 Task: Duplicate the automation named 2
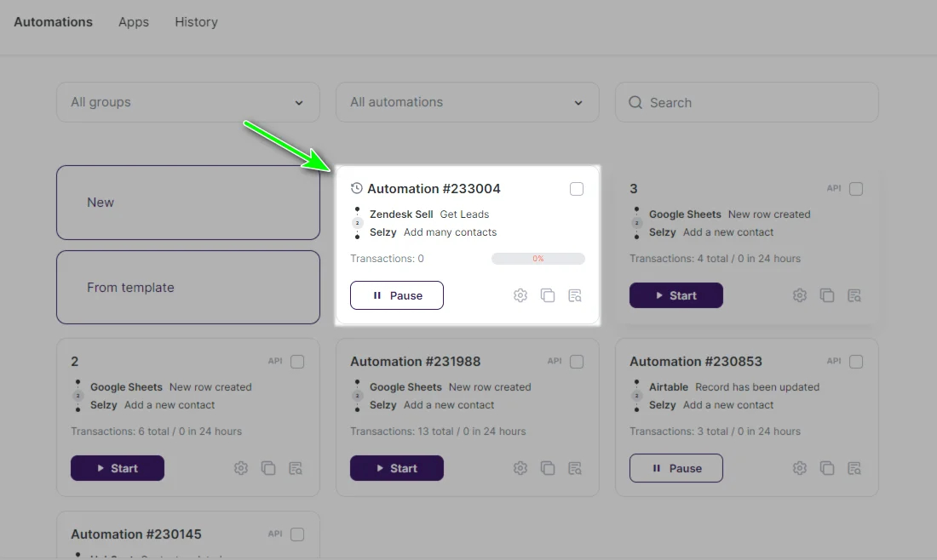(x=268, y=467)
